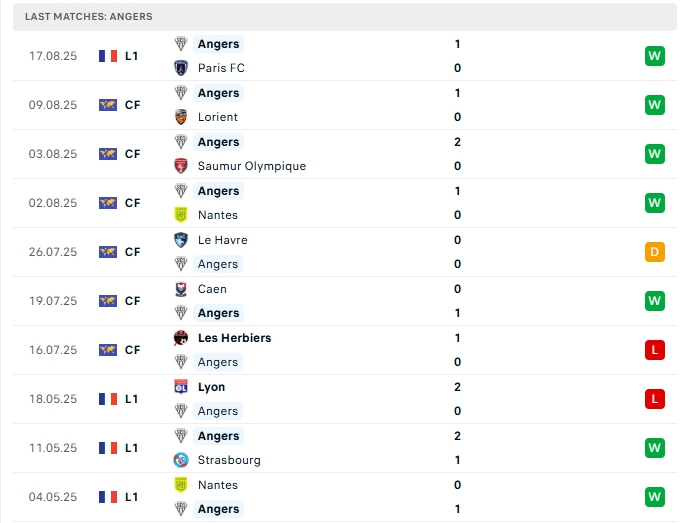
Task: Open the Les Herbiers team name link
Action: click(234, 338)
